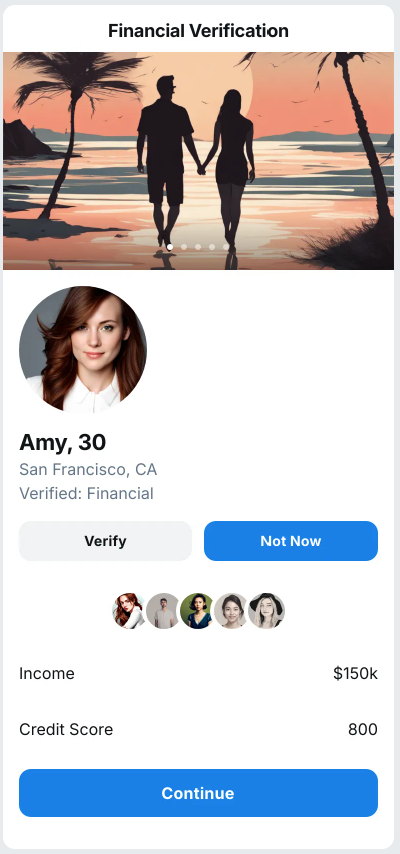Click the San Francisco, CA location text

(x=88, y=469)
